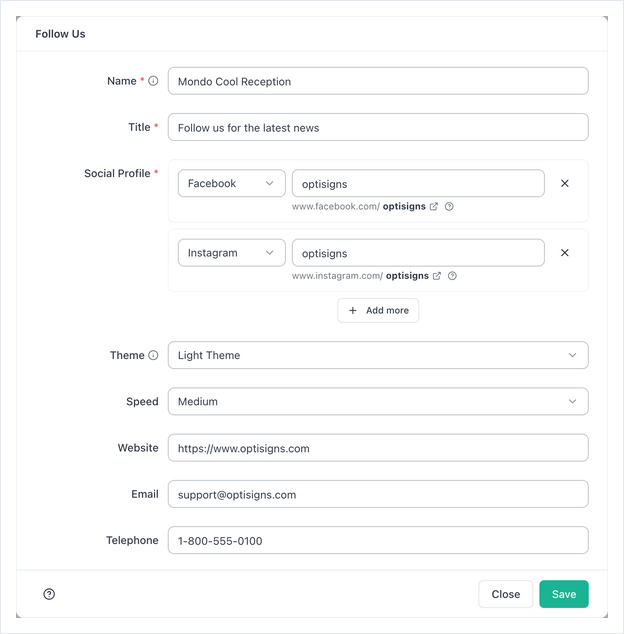Click the Title label
This screenshot has width=624, height=634.
(140, 127)
